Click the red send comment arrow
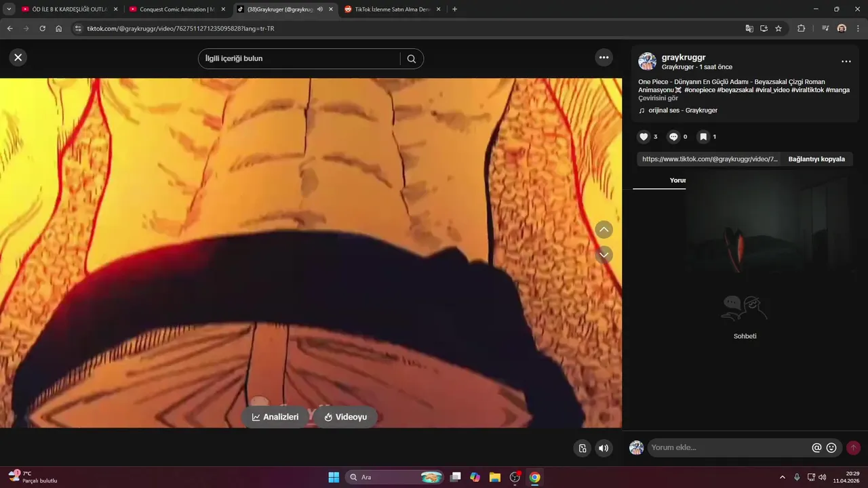This screenshot has width=868, height=488. coord(853,448)
